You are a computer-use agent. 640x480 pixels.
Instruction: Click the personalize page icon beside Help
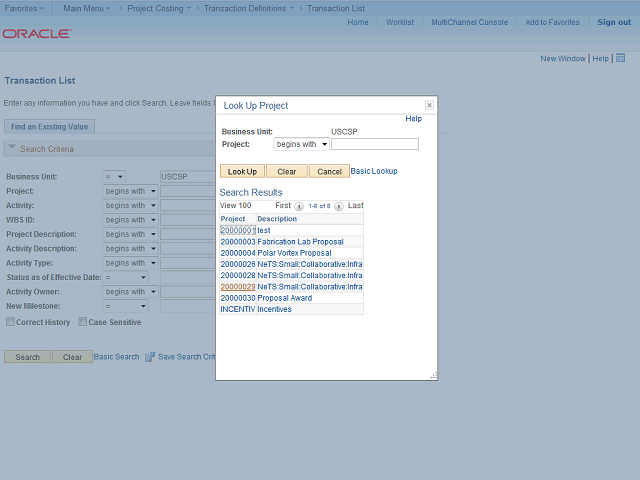pyautogui.click(x=620, y=58)
